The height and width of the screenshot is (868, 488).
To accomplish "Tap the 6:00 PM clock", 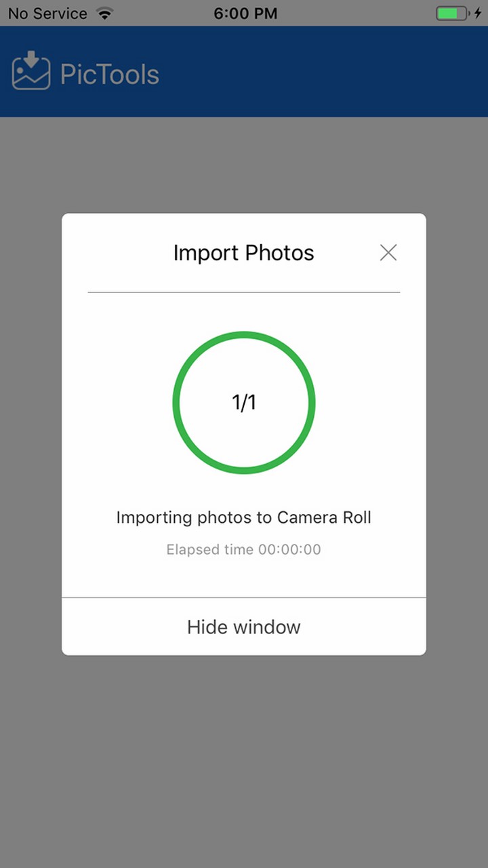I will click(245, 14).
